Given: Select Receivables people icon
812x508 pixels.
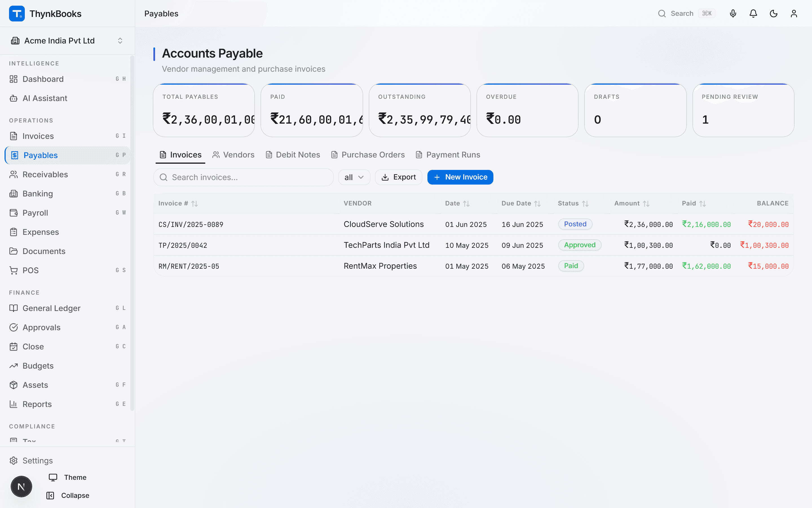Looking at the screenshot, I should 14,174.
